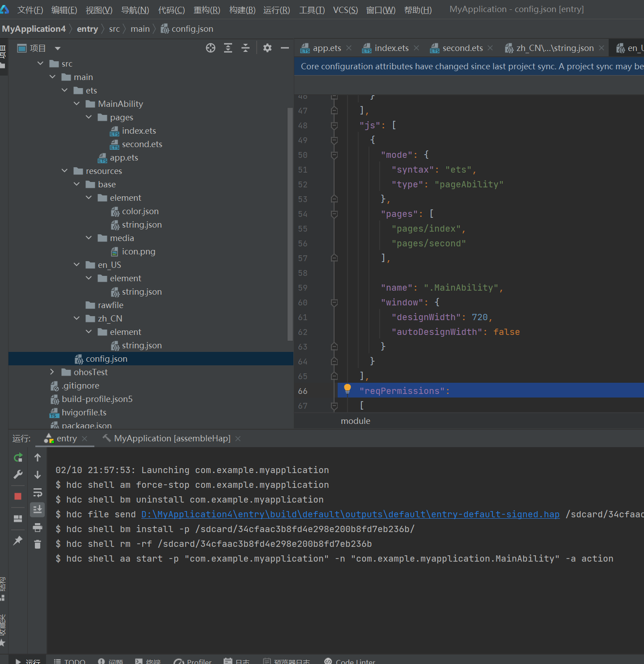644x664 pixels.
Task: Open the Code Linter tool window
Action: 350,661
